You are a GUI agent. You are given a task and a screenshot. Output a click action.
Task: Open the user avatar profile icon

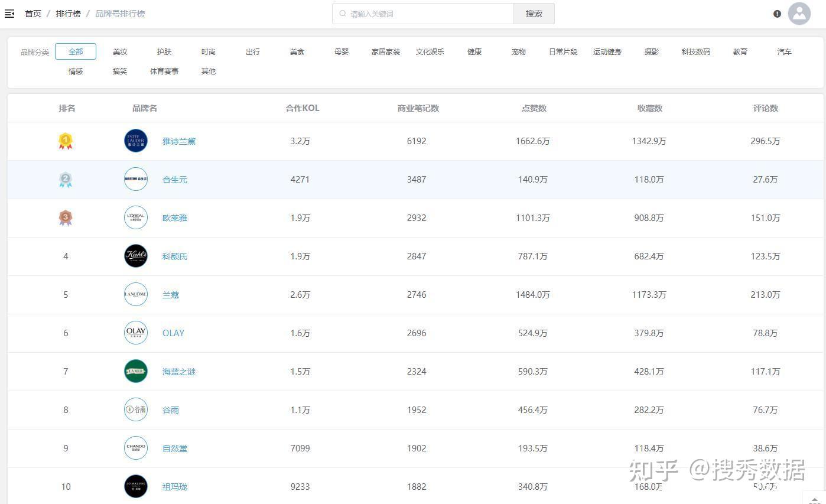(x=799, y=14)
